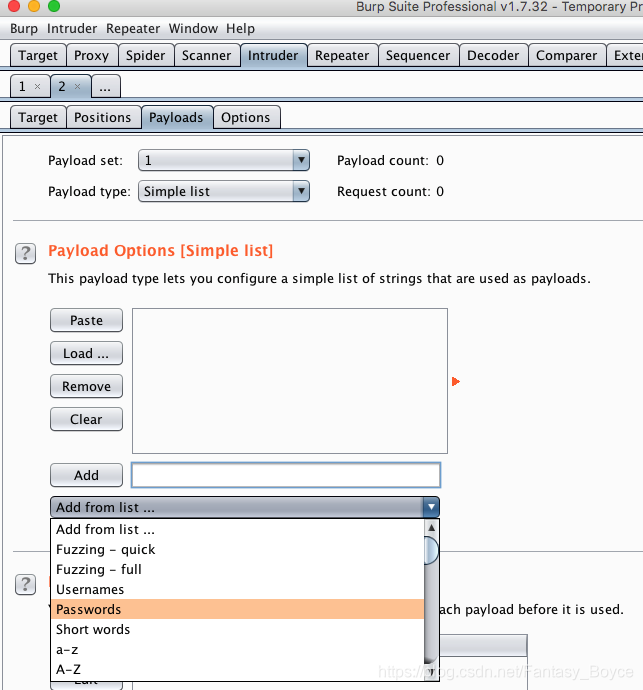Screen dimensions: 643x690
Task: Open the Payloads sub-tab
Action: 176,117
